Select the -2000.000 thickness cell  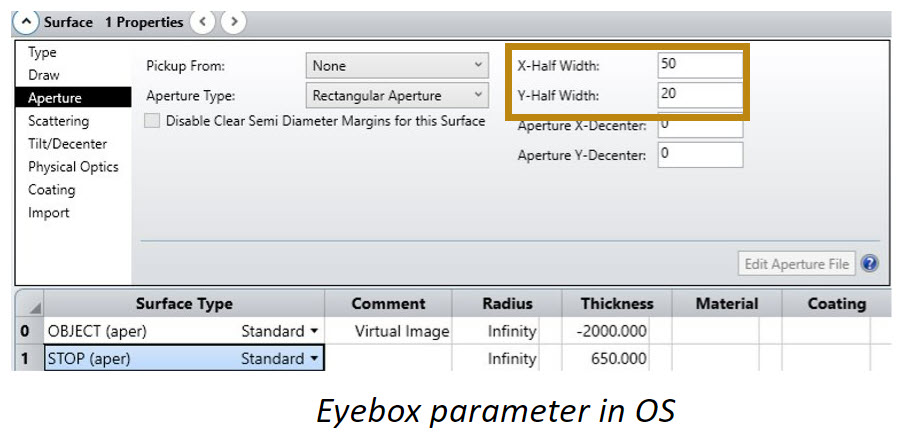[x=606, y=331]
